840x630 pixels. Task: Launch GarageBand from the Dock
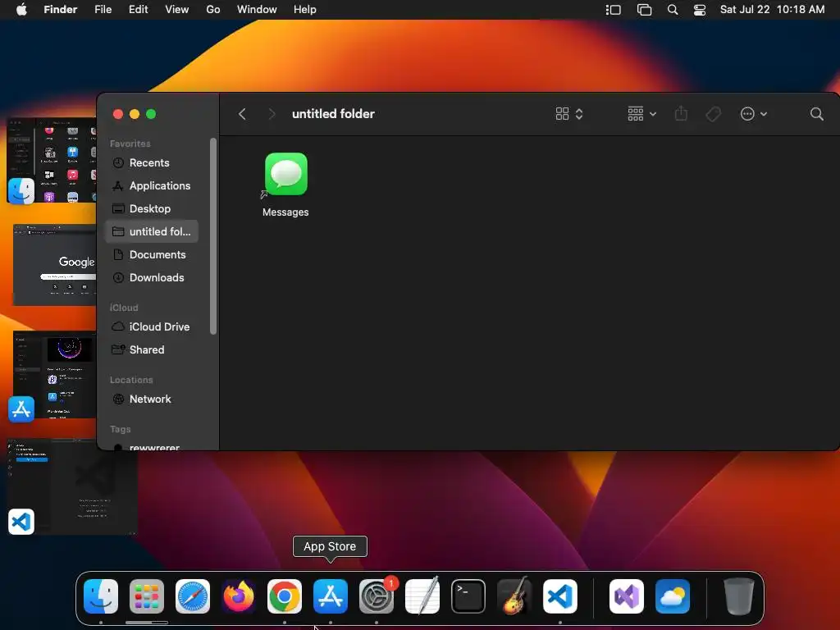[514, 596]
